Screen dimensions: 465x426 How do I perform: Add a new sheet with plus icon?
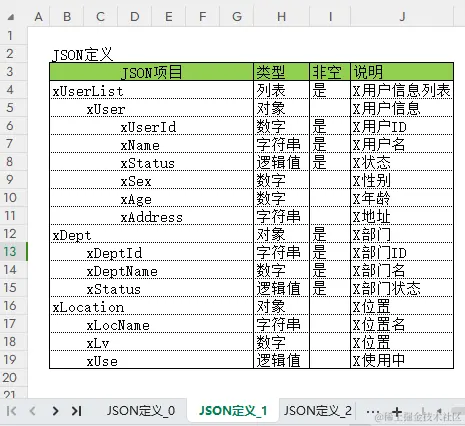pos(397,412)
